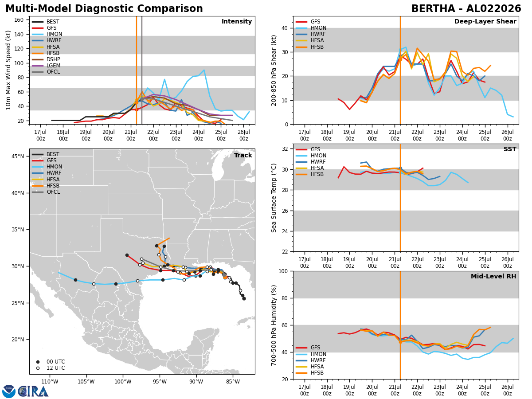Screen dimensions: 532x399
Task: Click the OFCL entry in Intensity legend
Action: click(x=46, y=72)
